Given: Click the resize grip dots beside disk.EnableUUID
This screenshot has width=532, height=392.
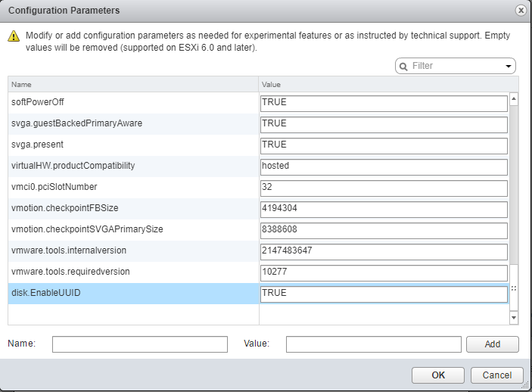Looking at the screenshot, I should point(514,288).
